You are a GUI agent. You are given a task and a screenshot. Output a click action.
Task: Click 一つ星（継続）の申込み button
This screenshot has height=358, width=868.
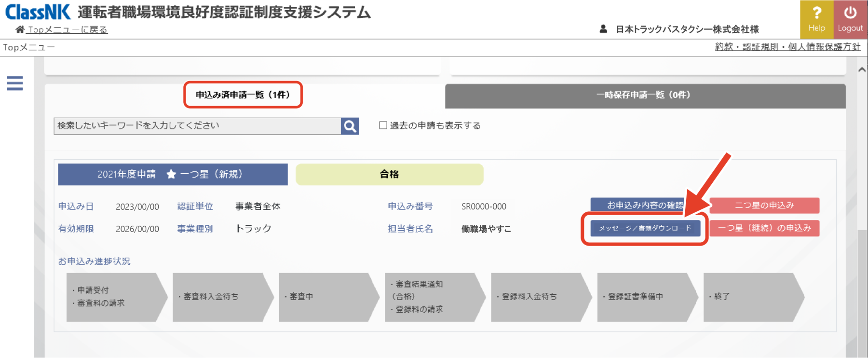[764, 228]
